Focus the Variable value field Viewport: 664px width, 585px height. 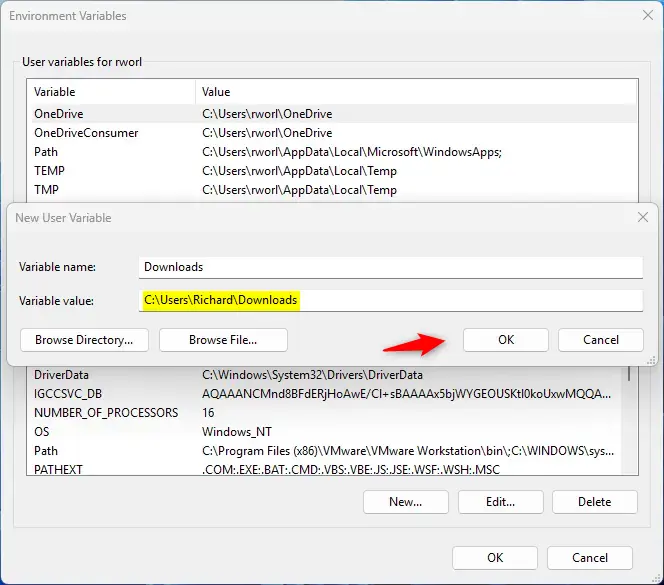(x=390, y=300)
